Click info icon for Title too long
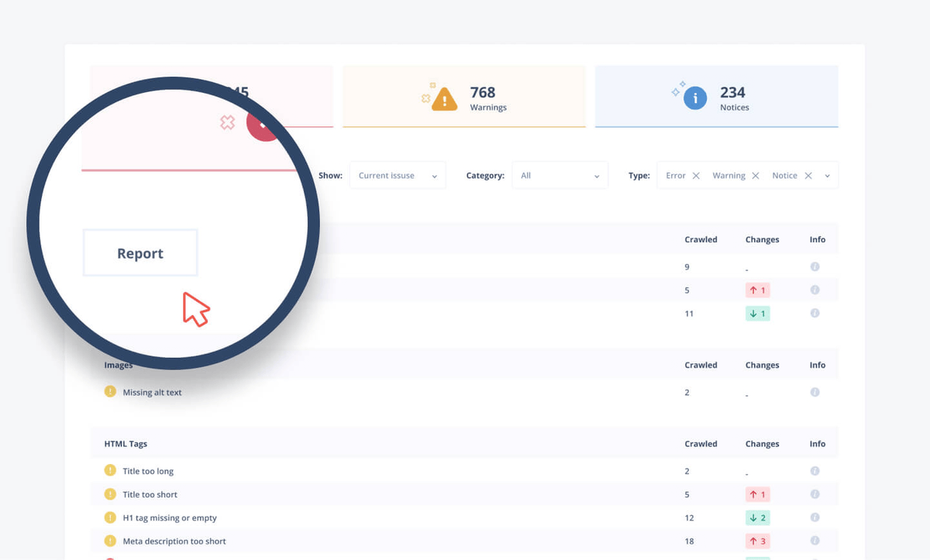Image resolution: width=930 pixels, height=560 pixels. [x=815, y=471]
